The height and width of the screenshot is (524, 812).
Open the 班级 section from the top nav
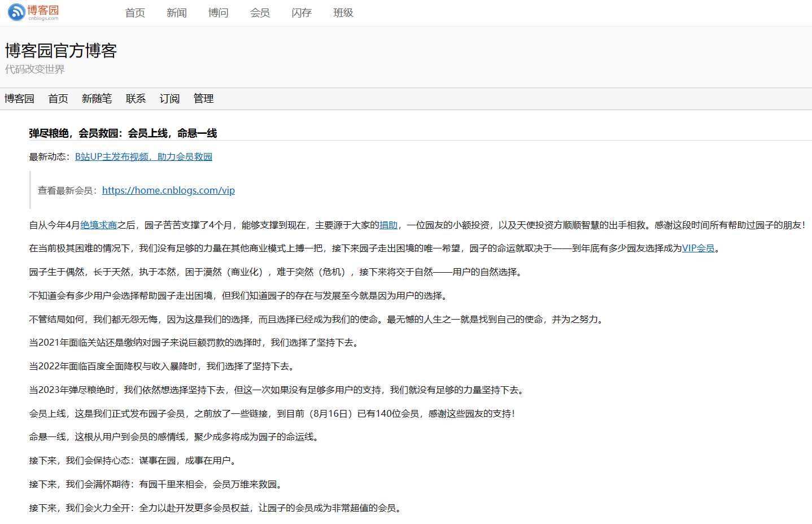point(343,12)
